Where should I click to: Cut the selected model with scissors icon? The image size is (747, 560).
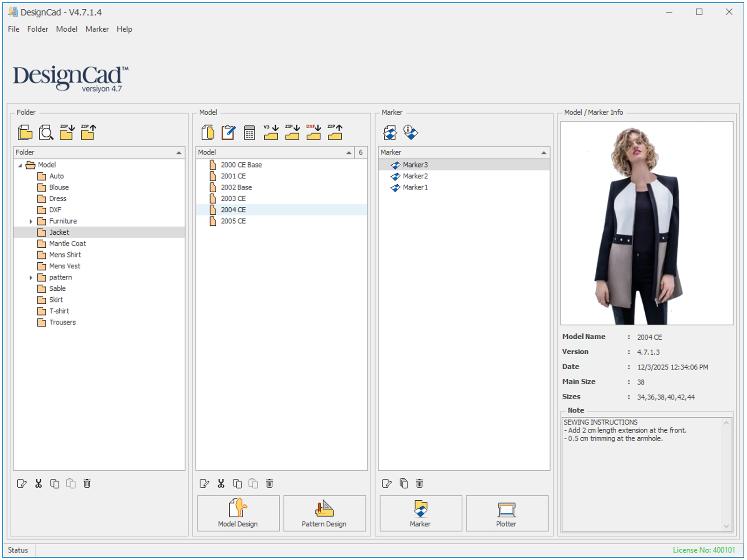click(221, 483)
